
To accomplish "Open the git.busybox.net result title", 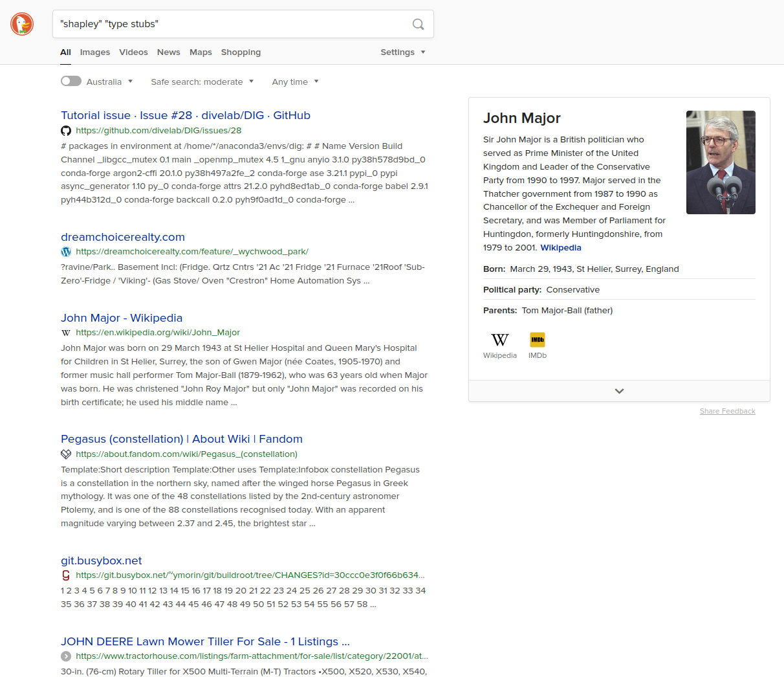I will coord(102,560).
